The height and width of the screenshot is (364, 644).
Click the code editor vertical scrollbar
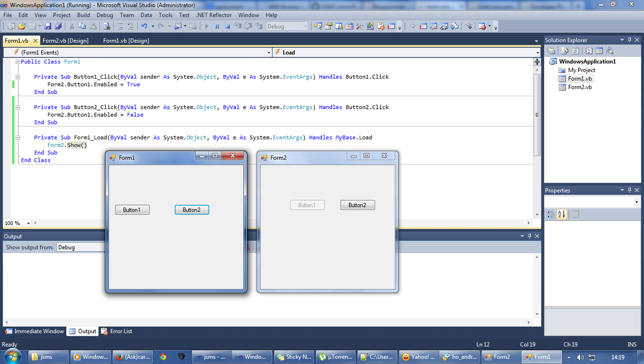[537, 114]
